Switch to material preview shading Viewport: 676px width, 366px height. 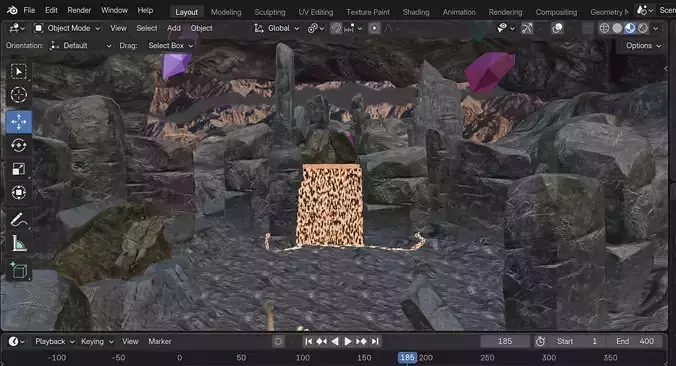click(x=630, y=28)
